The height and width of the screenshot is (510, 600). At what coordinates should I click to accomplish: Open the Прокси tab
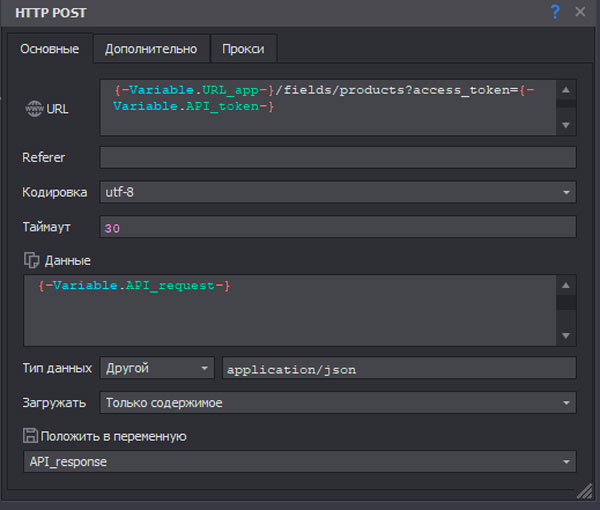pos(243,49)
